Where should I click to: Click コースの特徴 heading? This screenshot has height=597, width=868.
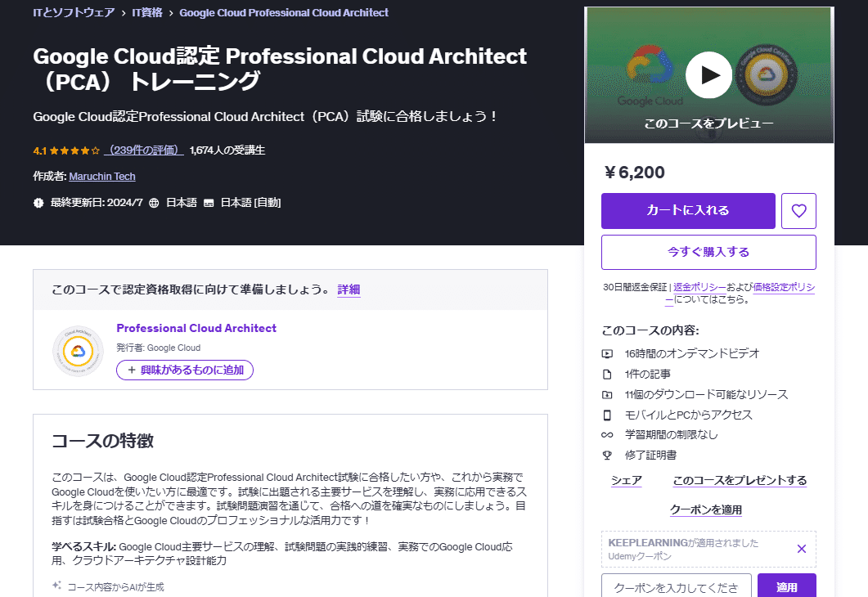click(103, 441)
